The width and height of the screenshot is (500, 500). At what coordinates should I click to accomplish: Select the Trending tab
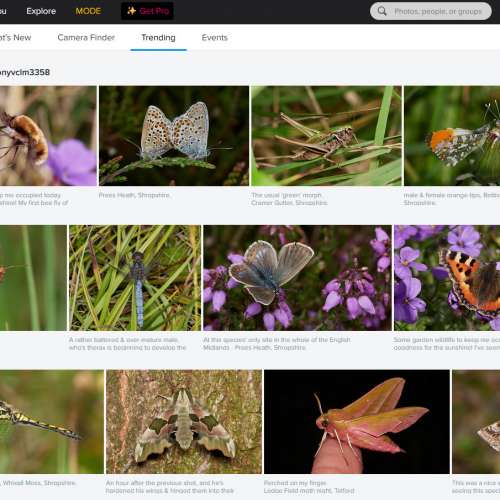tap(158, 38)
